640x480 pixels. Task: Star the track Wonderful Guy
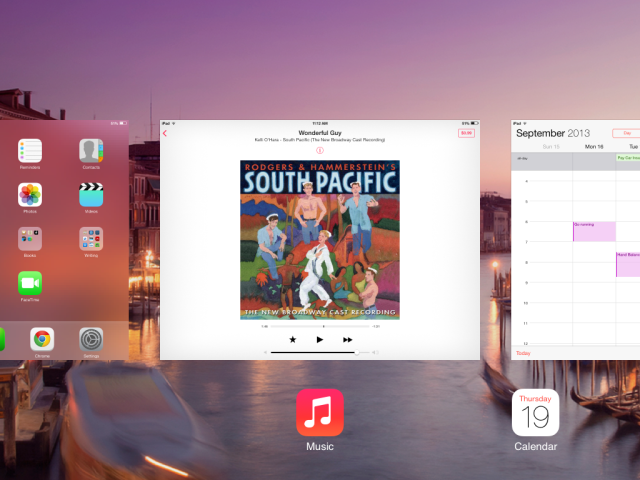click(x=293, y=340)
